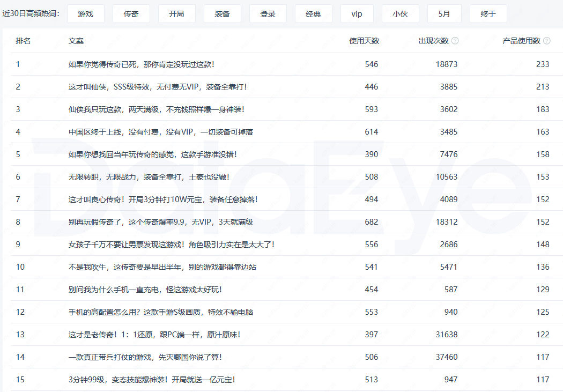Select the 传奇 hot keyword tag
Screen dimensions: 563x392
point(131,14)
